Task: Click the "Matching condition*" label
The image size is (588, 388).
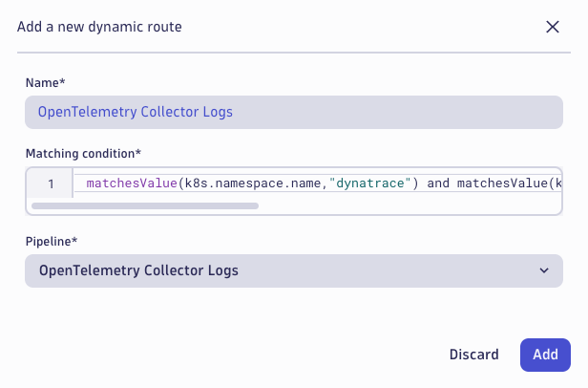Action: point(83,154)
